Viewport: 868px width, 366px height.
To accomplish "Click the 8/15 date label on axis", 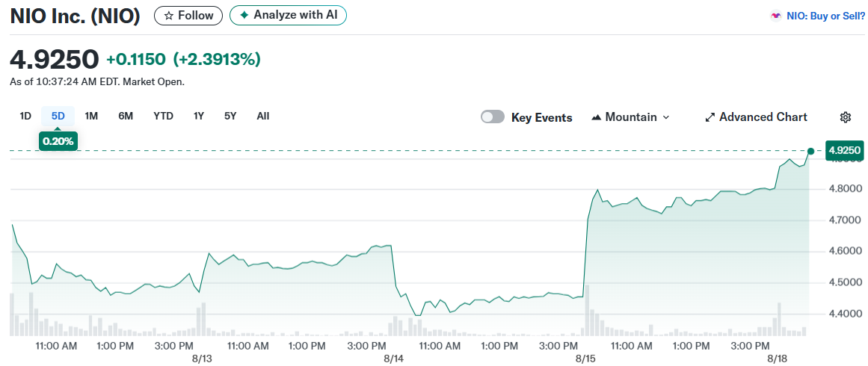I will coord(585,359).
